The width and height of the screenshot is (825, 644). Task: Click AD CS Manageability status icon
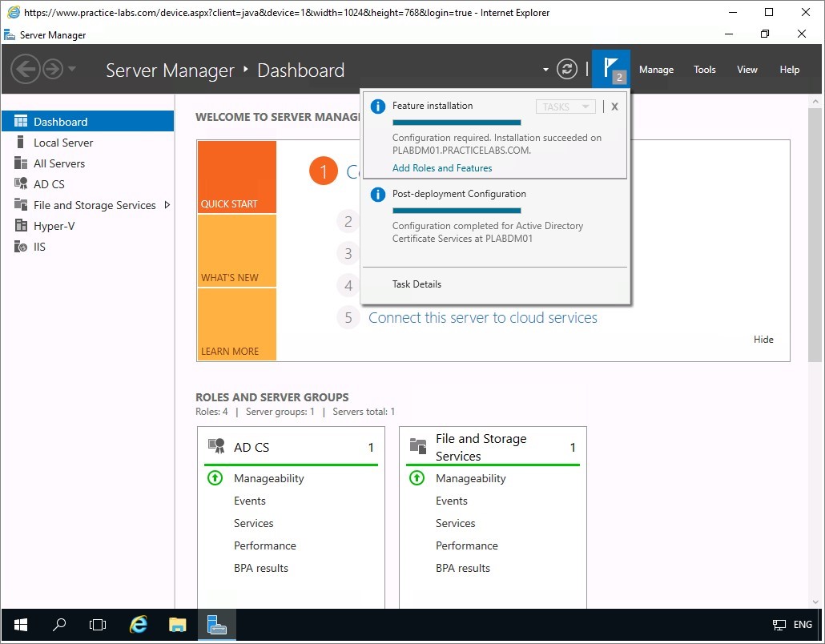(215, 477)
